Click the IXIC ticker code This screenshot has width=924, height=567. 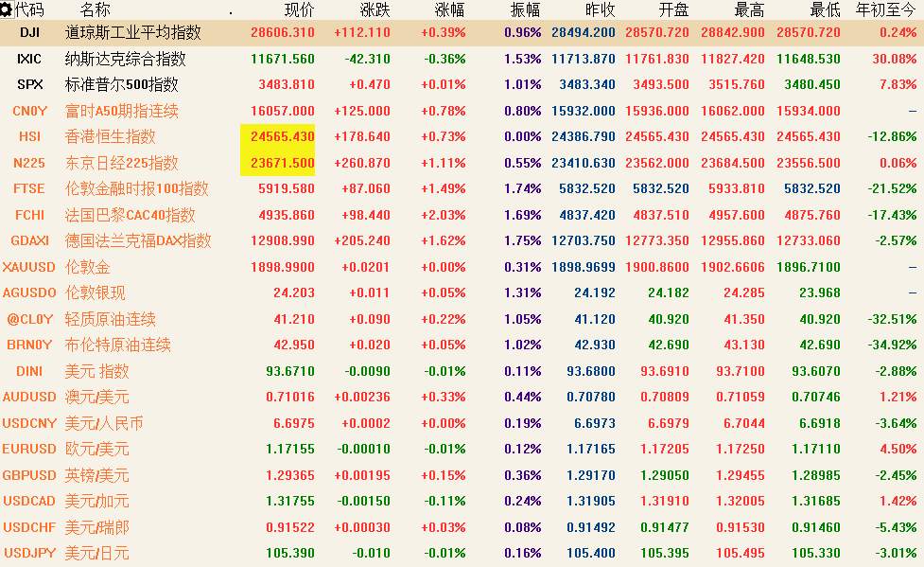tap(29, 59)
